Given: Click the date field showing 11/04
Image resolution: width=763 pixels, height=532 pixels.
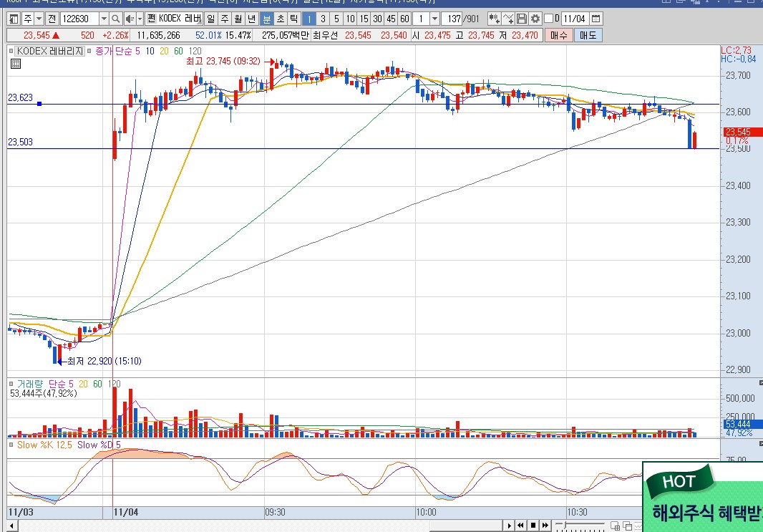Looking at the screenshot, I should click(x=575, y=19).
